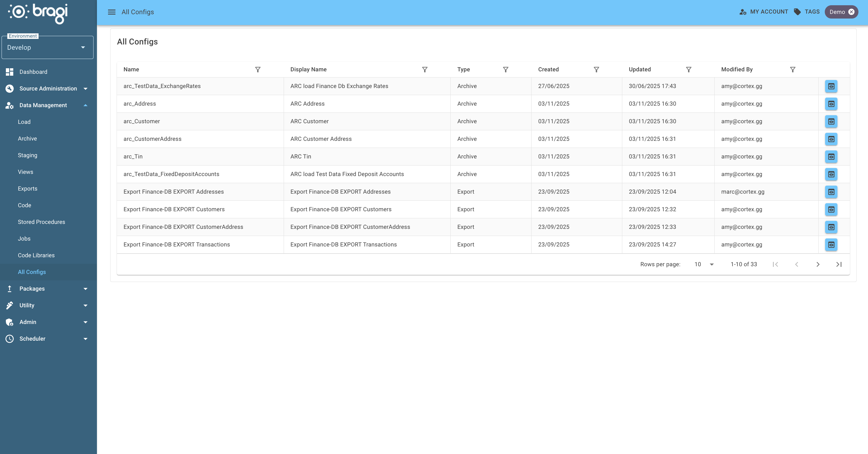Filter the Modified By column

click(x=793, y=69)
